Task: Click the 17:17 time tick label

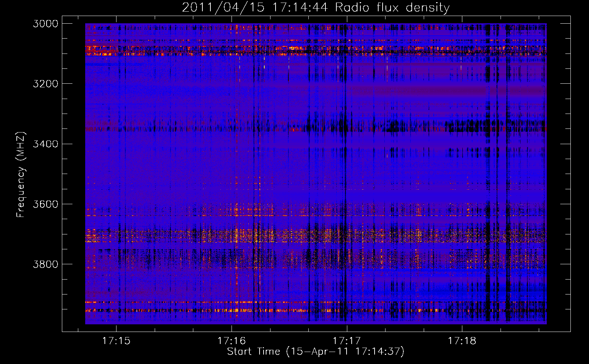Action: (x=347, y=341)
